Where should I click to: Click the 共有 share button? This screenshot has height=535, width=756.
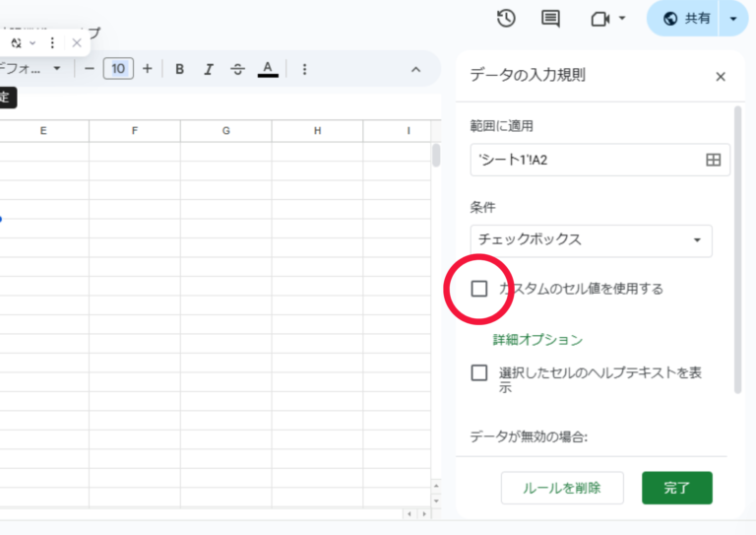(687, 19)
